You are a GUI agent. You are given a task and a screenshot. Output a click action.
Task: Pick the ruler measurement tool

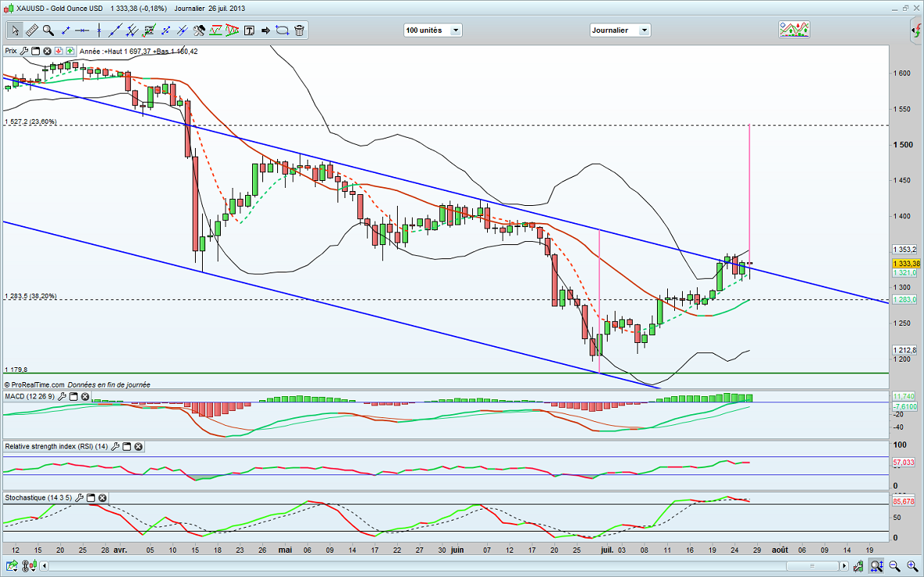32,31
